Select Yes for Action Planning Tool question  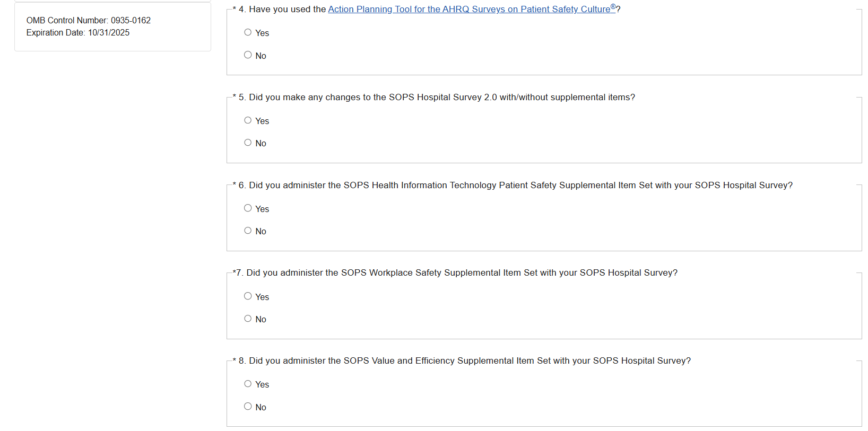248,32
